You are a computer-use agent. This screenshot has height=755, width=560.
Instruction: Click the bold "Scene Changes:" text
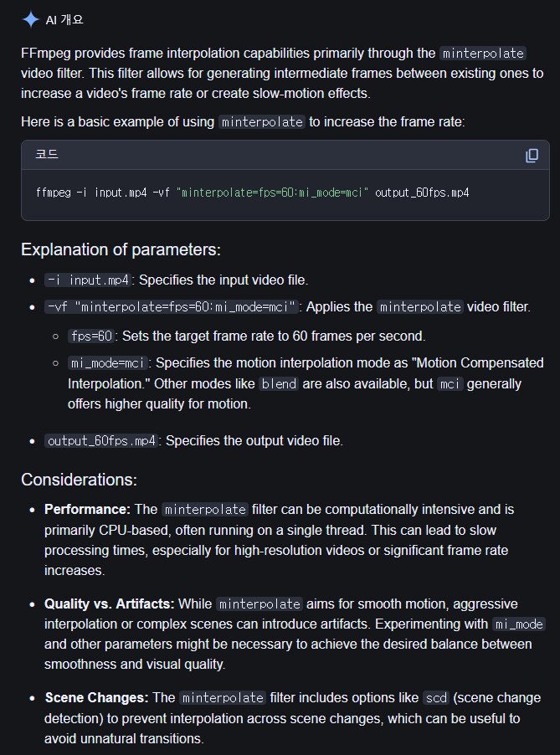98,698
